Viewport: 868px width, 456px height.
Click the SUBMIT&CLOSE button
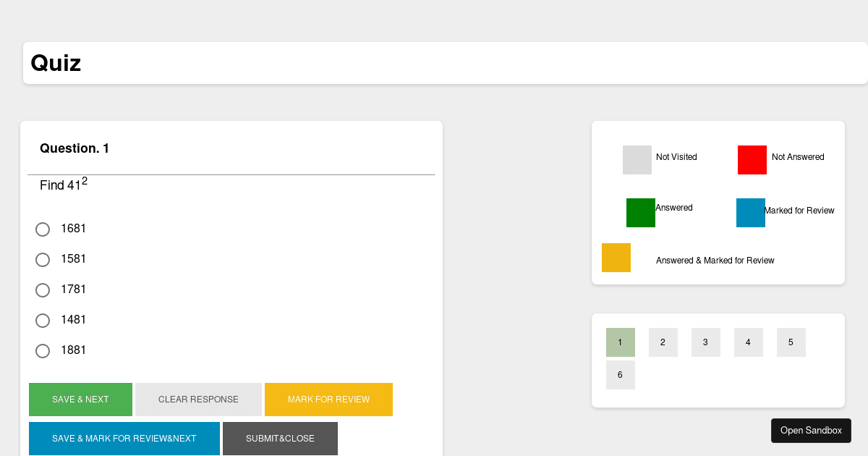click(x=280, y=439)
